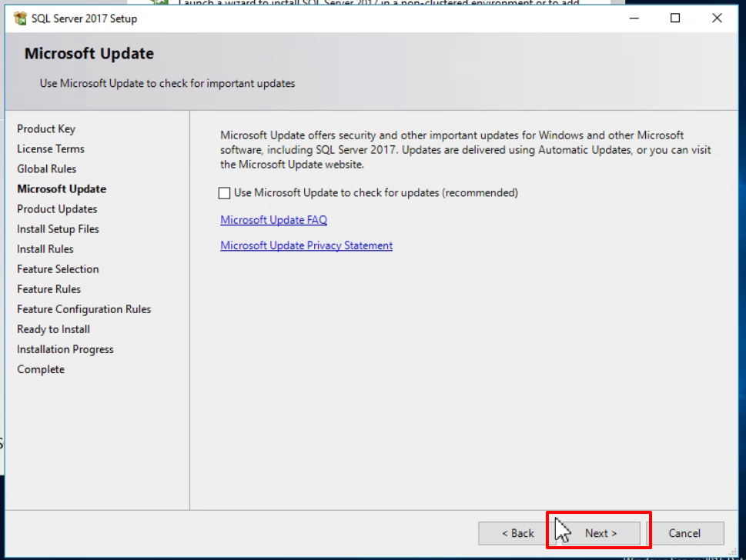Select Feature Selection step in sidebar
This screenshot has width=746, height=560.
coord(58,269)
